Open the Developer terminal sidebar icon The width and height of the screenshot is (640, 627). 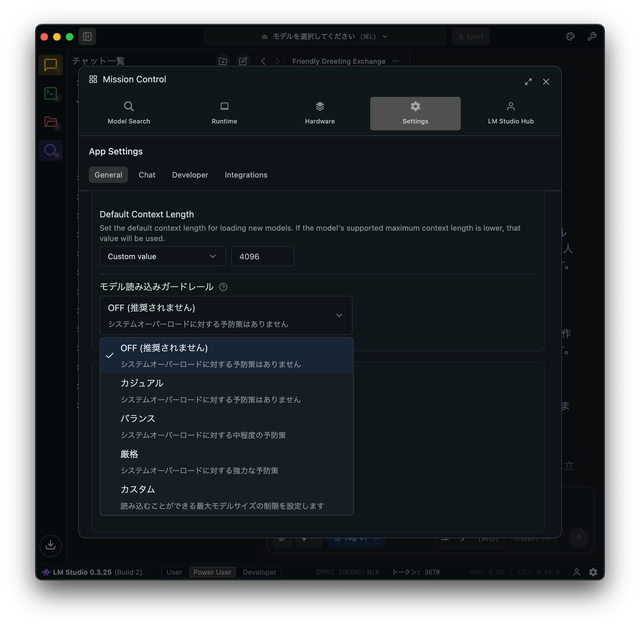point(50,93)
